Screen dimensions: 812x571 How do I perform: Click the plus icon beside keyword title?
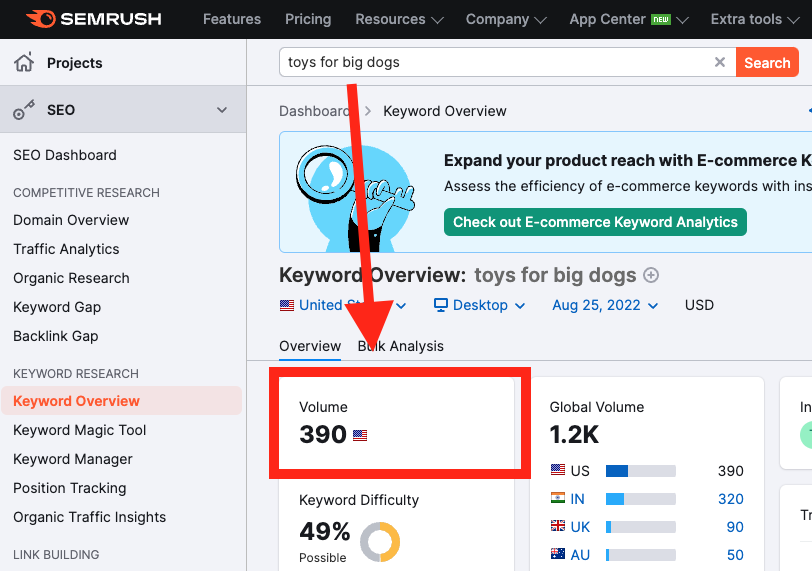point(651,275)
